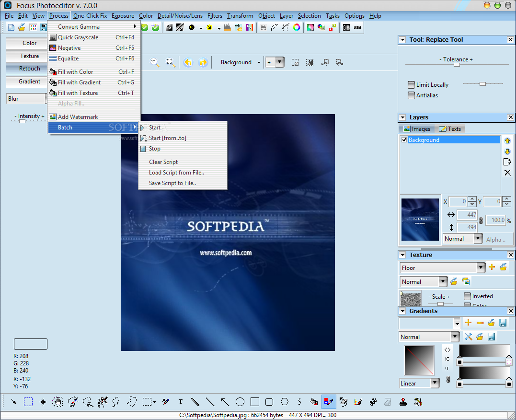Add new texture with plus icon

pos(492,267)
